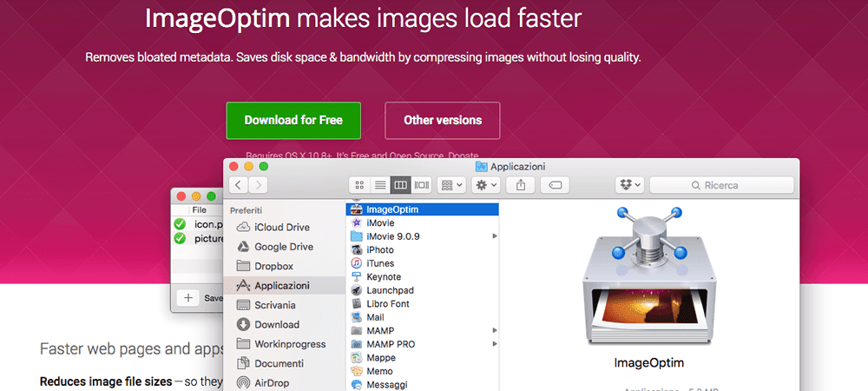This screenshot has height=391, width=868.
Task: Expand the MAMP folder arrow
Action: (495, 331)
